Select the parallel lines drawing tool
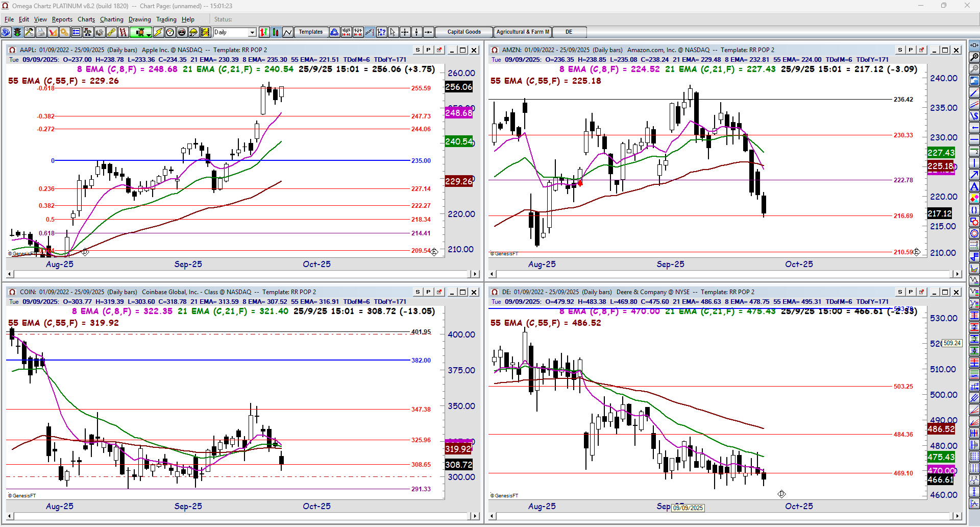The width and height of the screenshot is (980, 527). (x=974, y=104)
